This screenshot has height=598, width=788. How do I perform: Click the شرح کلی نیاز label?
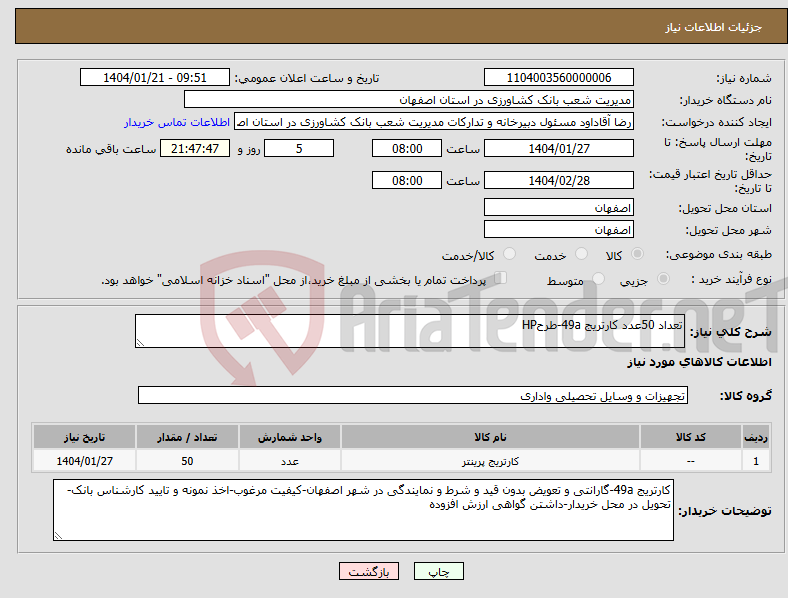pos(730,332)
